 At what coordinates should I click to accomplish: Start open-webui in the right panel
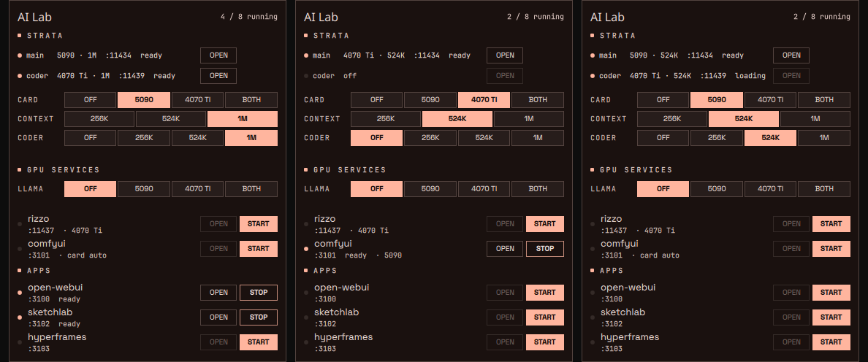[831, 293]
